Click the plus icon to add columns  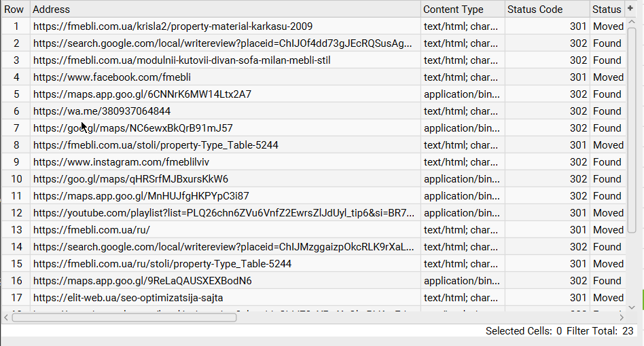(630, 8)
